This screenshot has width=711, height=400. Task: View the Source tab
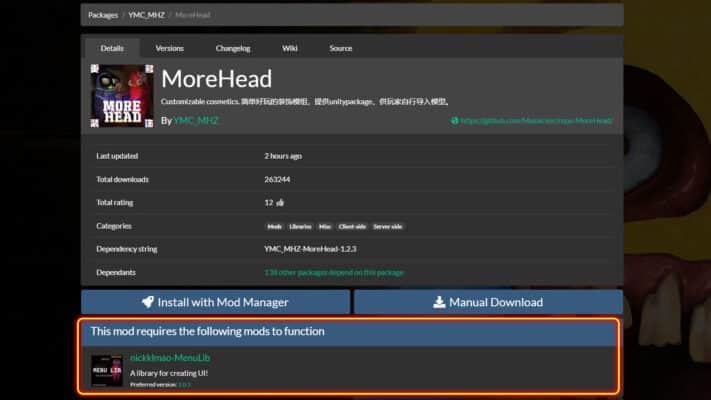click(x=340, y=48)
